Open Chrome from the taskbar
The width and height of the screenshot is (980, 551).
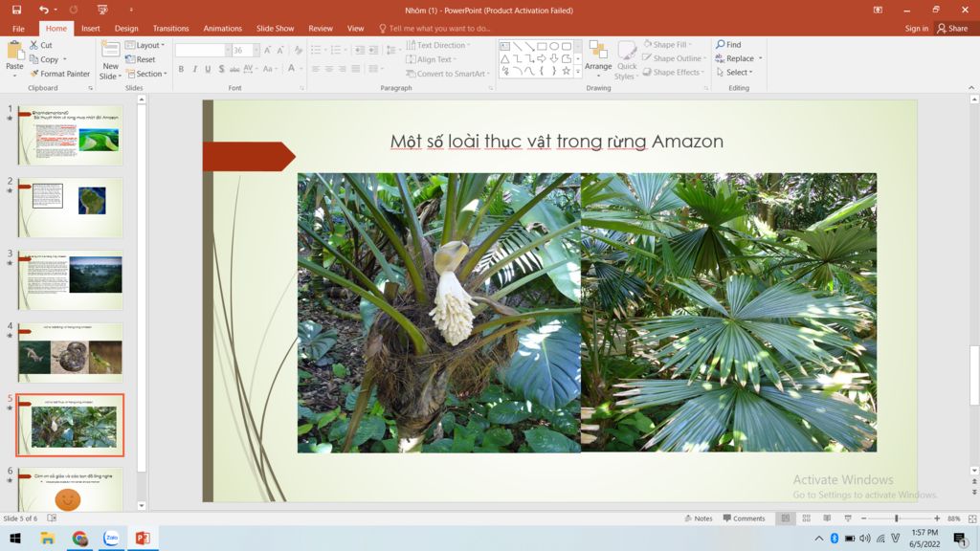(79, 538)
